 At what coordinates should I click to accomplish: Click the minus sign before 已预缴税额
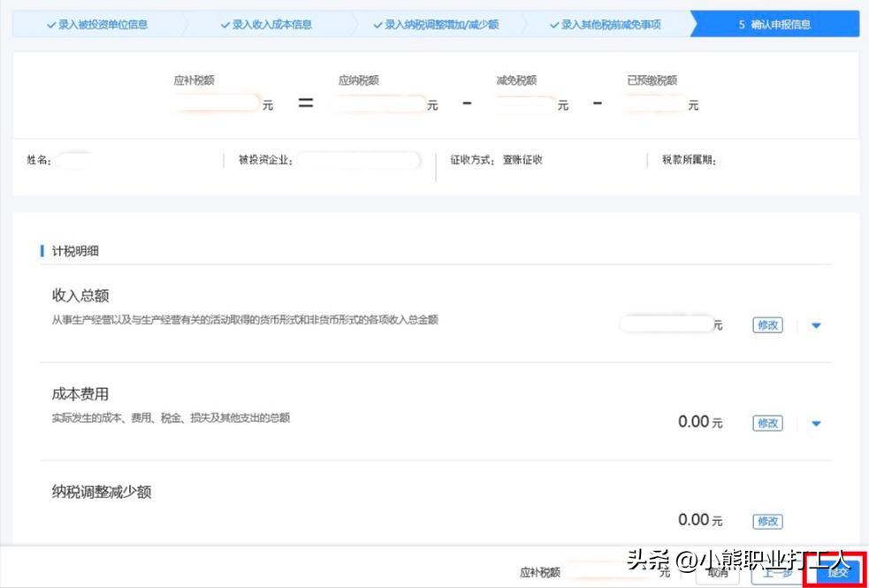coord(598,103)
